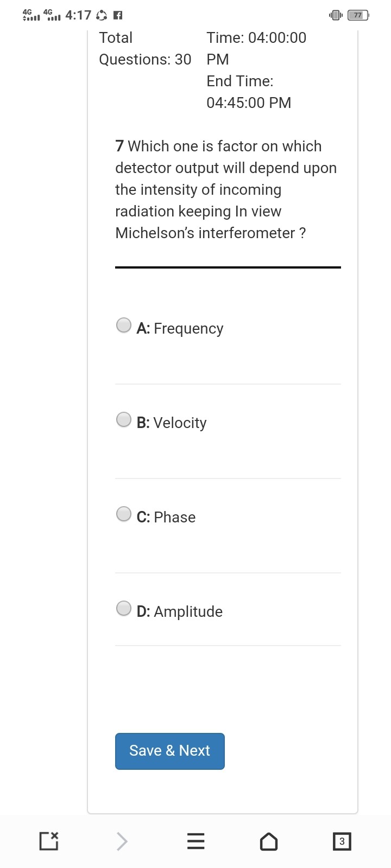Click the Save & Next button
Viewport: 391px width, 868px height.
point(169,751)
